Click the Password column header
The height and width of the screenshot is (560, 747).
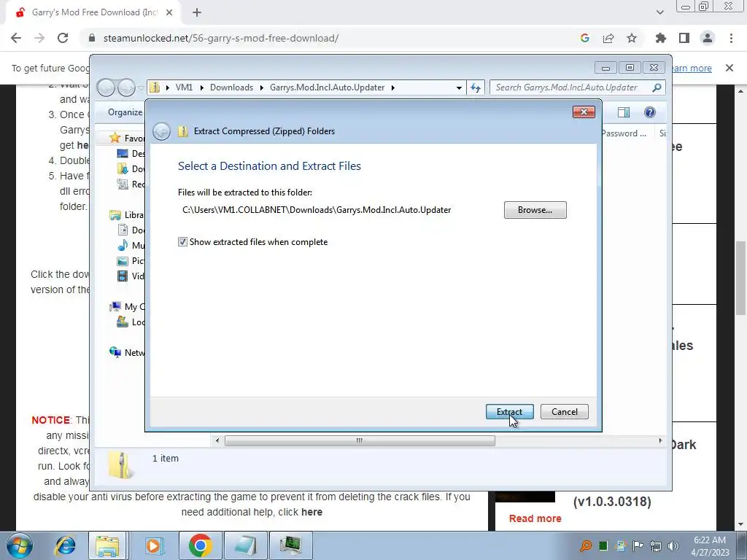tap(624, 133)
